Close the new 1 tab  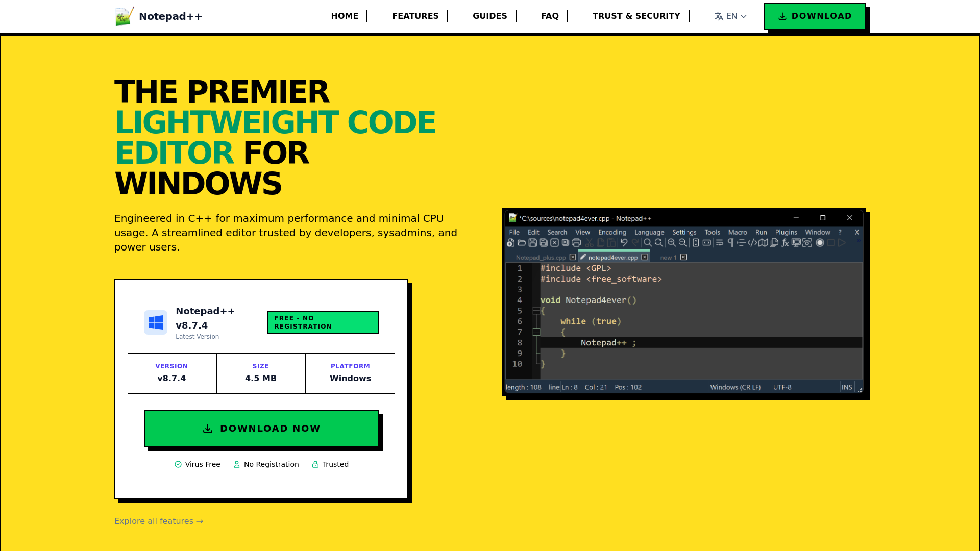click(x=683, y=257)
